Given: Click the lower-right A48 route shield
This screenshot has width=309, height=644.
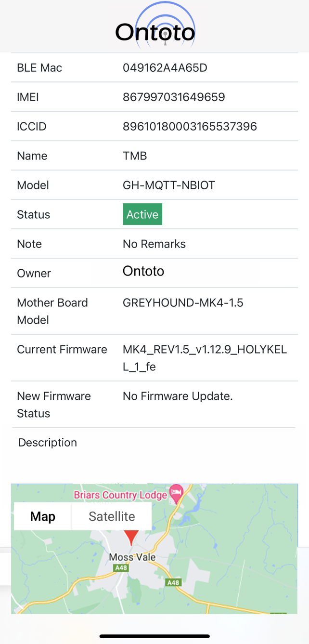Looking at the screenshot, I should (174, 582).
